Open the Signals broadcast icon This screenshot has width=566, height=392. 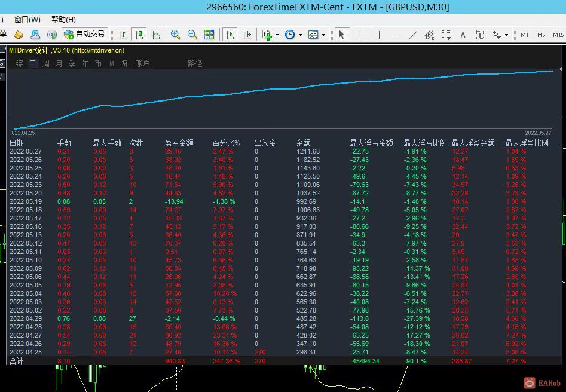point(52,35)
